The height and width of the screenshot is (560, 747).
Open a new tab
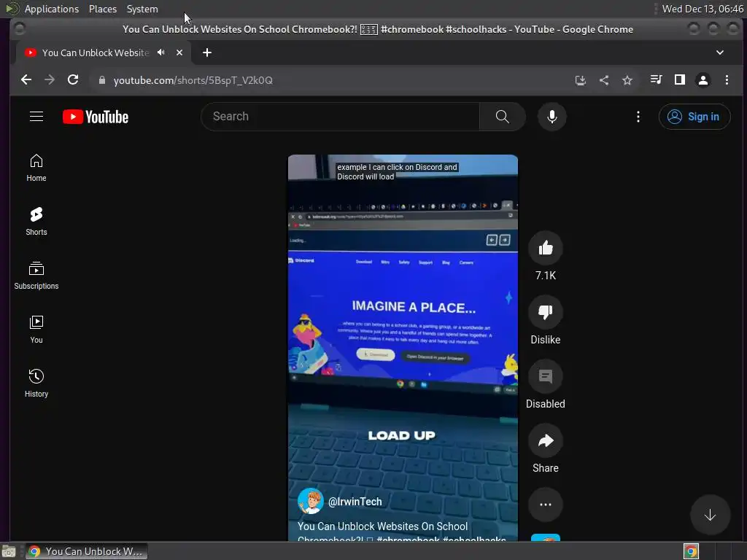206,52
